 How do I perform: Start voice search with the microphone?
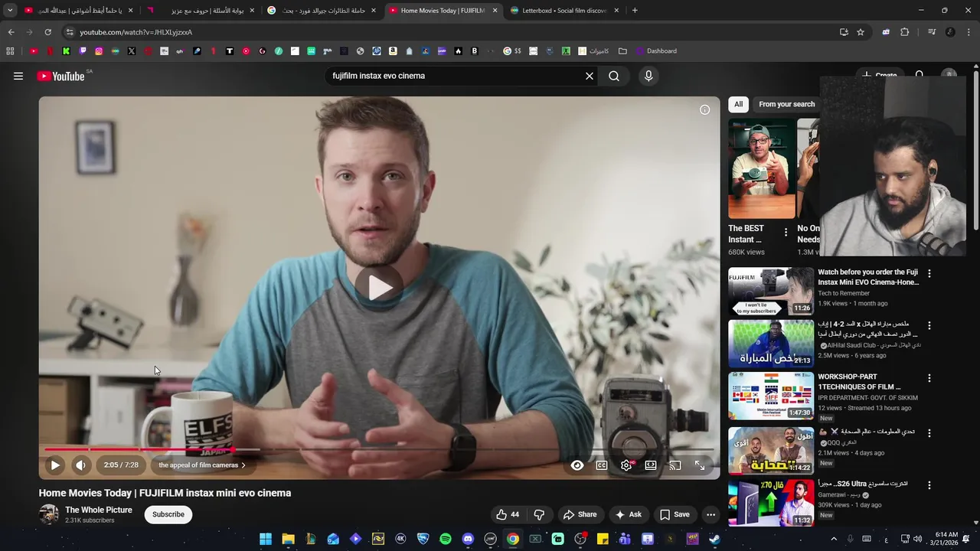coord(648,76)
